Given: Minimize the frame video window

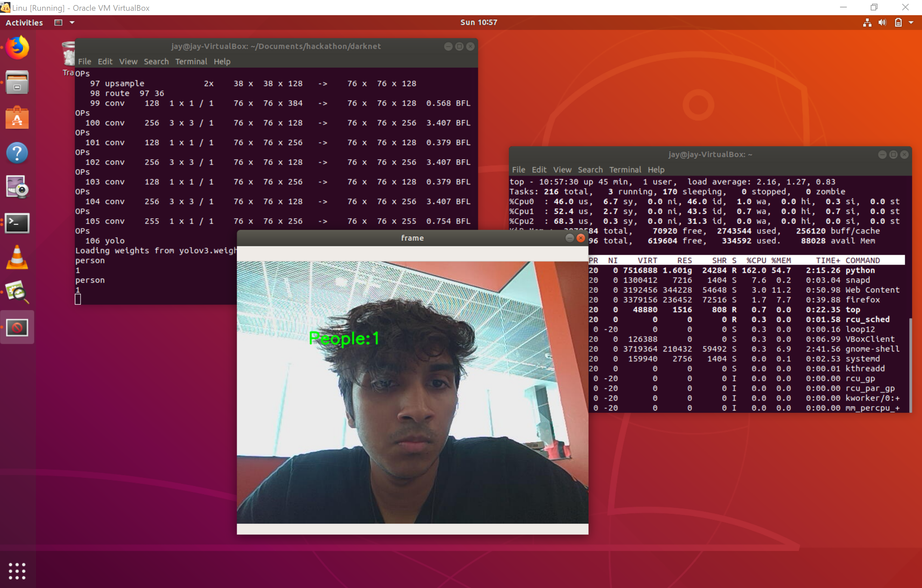Looking at the screenshot, I should 569,238.
